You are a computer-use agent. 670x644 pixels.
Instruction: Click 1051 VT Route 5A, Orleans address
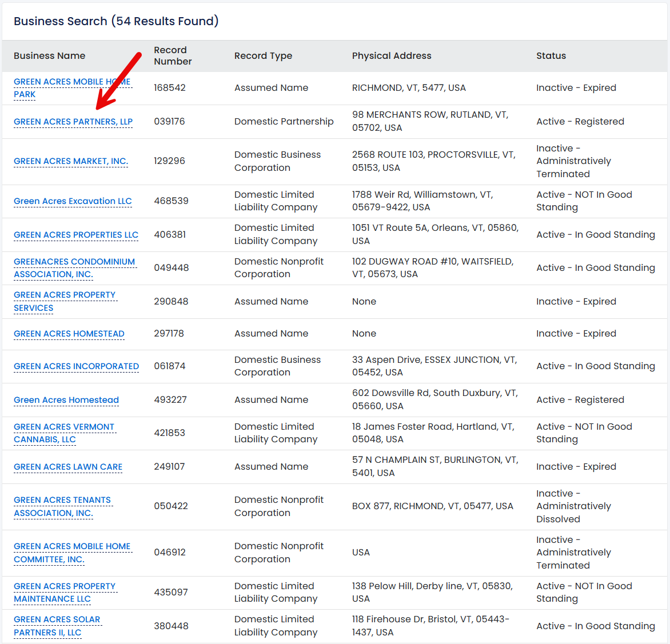coord(436,234)
